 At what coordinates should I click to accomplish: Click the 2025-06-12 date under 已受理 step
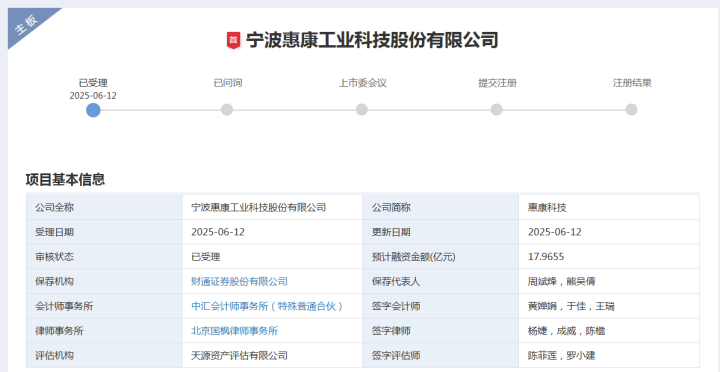coord(93,96)
